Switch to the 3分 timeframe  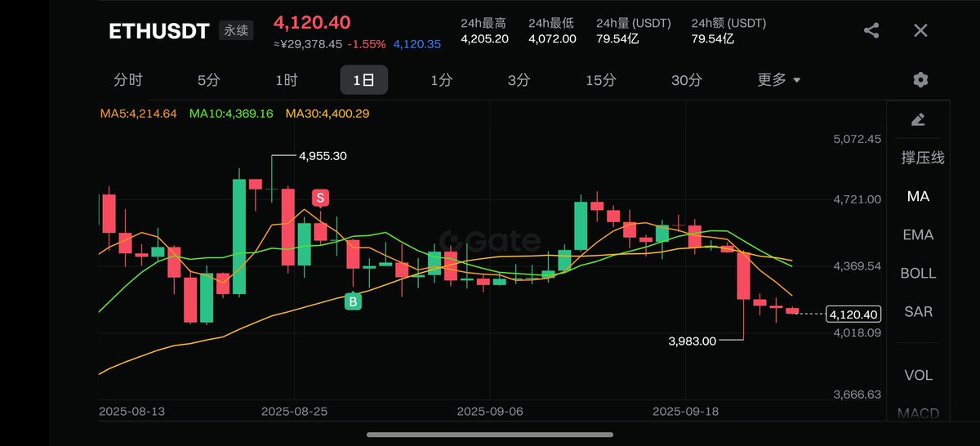(x=519, y=80)
